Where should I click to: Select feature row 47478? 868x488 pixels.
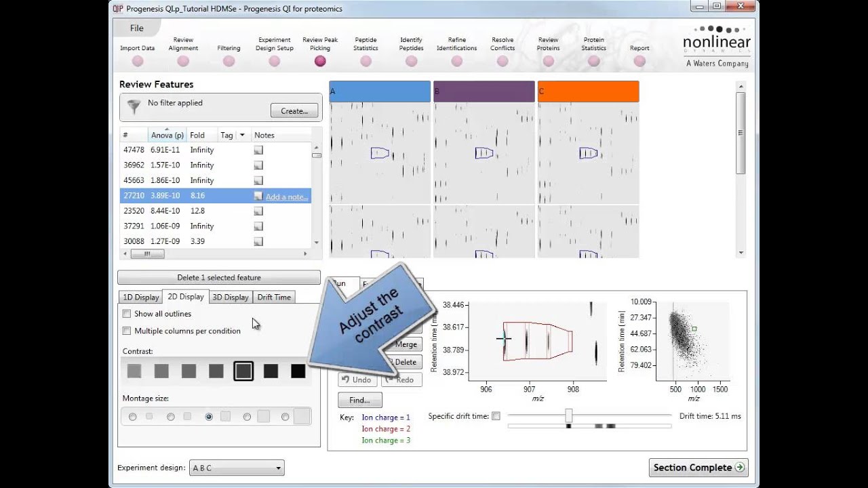click(216, 150)
